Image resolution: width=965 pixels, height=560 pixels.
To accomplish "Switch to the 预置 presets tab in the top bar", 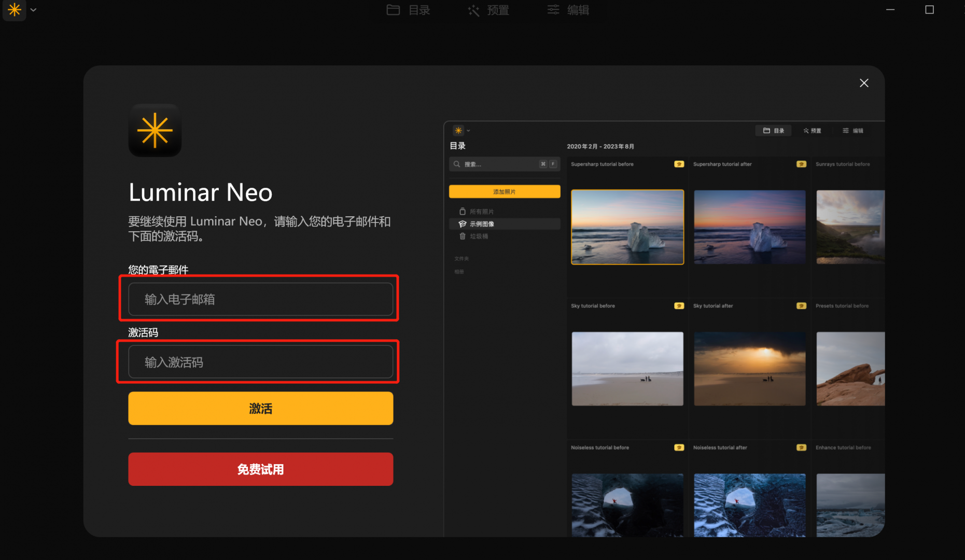I will pyautogui.click(x=488, y=10).
